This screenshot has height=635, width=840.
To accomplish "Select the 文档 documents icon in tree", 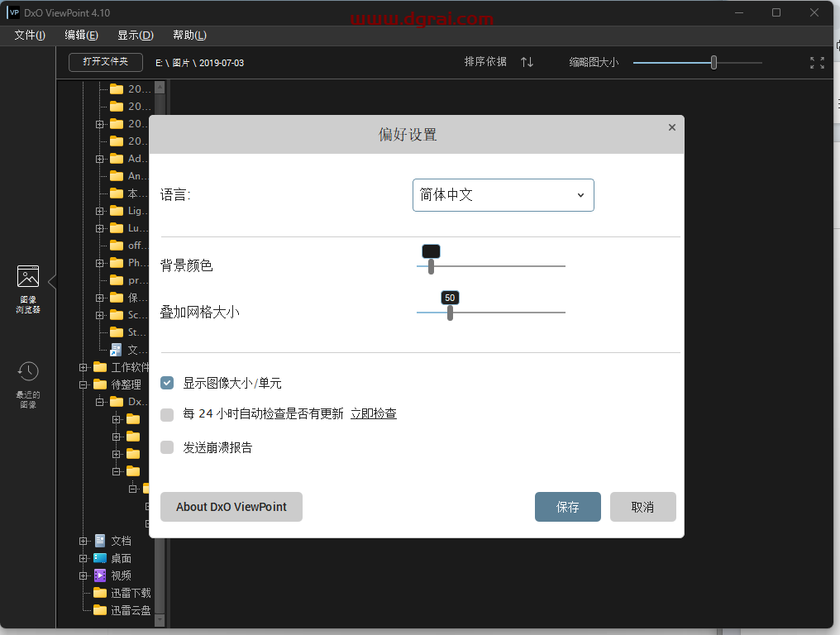I will click(x=100, y=541).
